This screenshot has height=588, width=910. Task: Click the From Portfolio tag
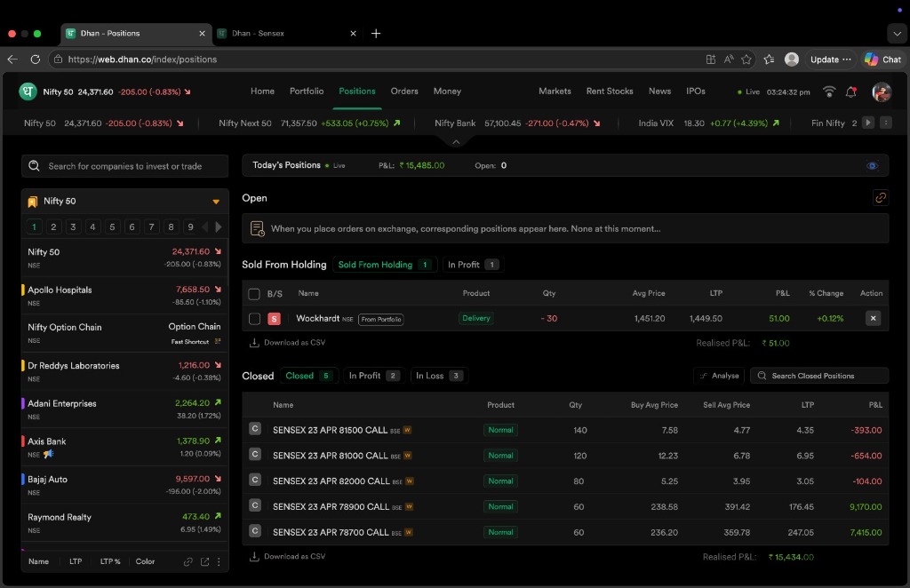pyautogui.click(x=380, y=320)
